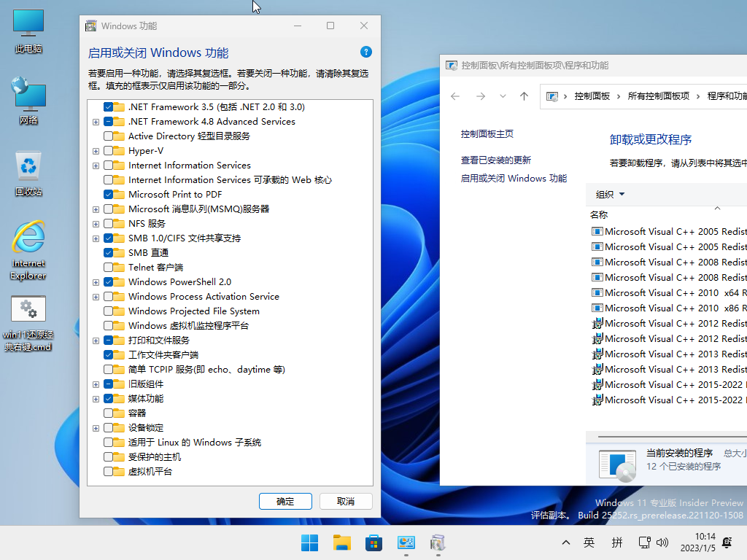Go back in Control Panel window

tap(455, 96)
